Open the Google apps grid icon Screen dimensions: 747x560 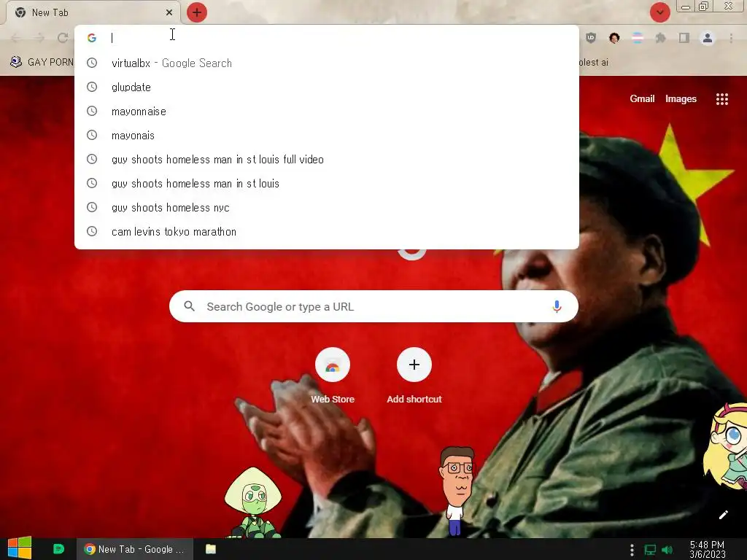(x=721, y=98)
